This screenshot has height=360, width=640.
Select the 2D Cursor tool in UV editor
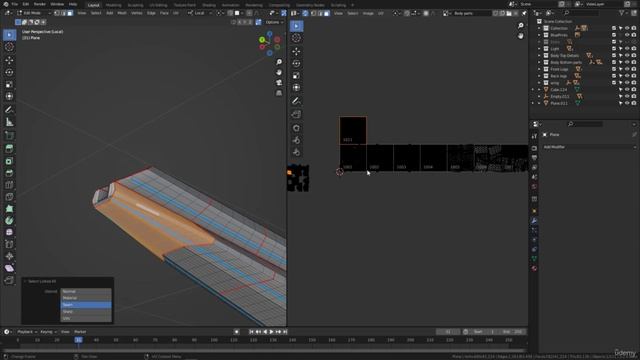[296, 38]
